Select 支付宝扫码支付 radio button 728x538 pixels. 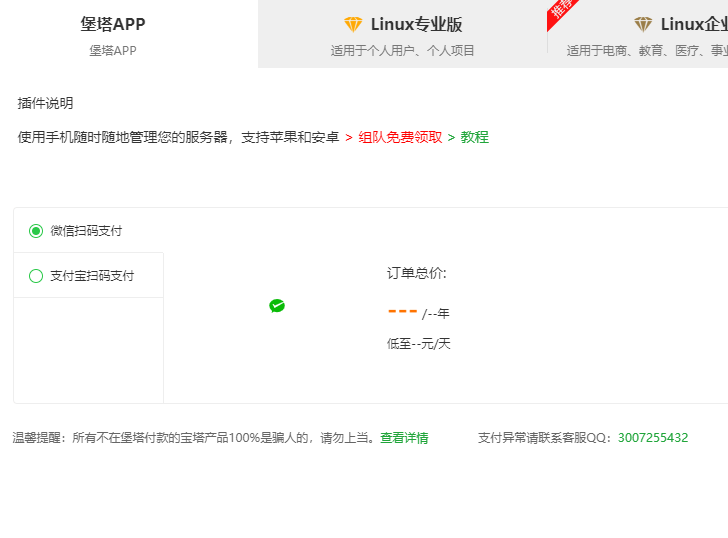(x=36, y=276)
